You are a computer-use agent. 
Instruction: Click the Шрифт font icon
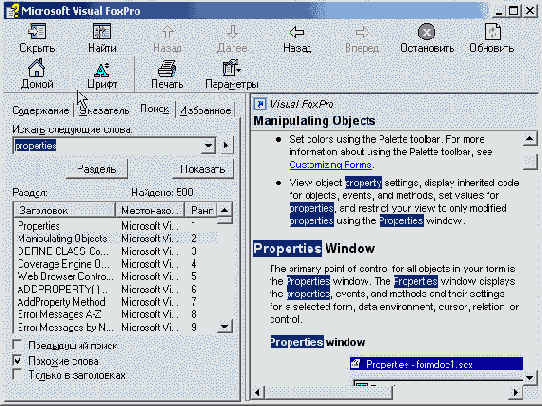(x=102, y=69)
